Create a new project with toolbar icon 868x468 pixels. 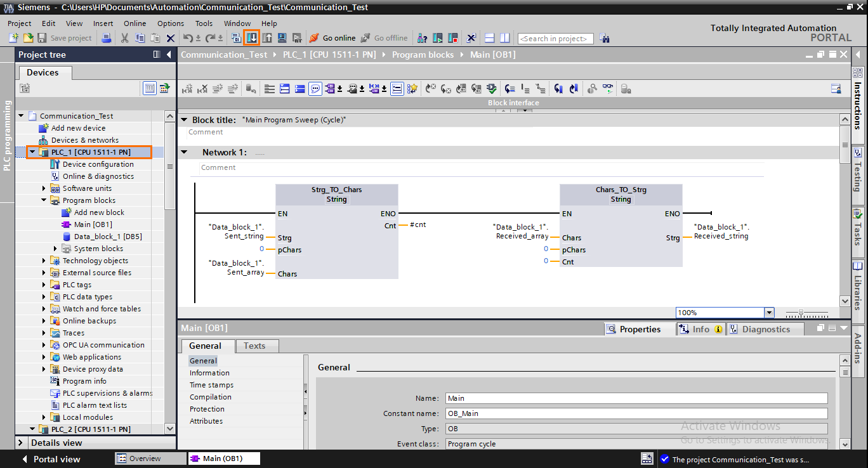coord(13,38)
